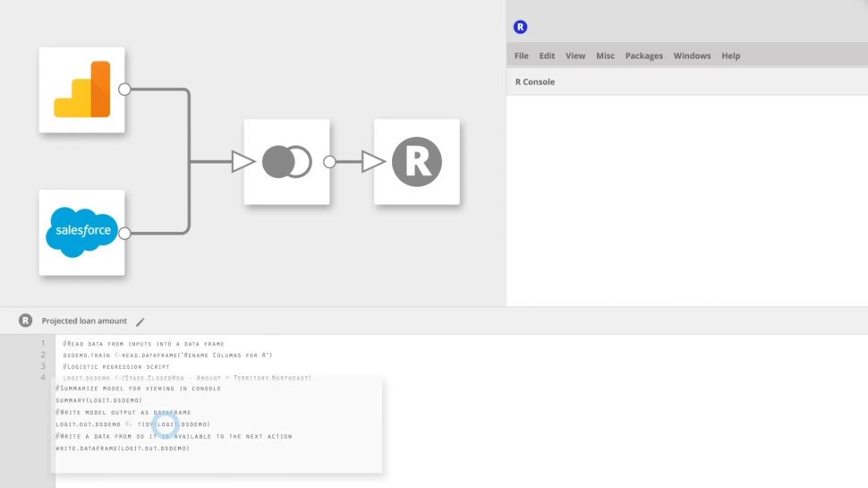Click inside the empty R Console area
Image resolution: width=868 pixels, height=488 pixels.
687,201
